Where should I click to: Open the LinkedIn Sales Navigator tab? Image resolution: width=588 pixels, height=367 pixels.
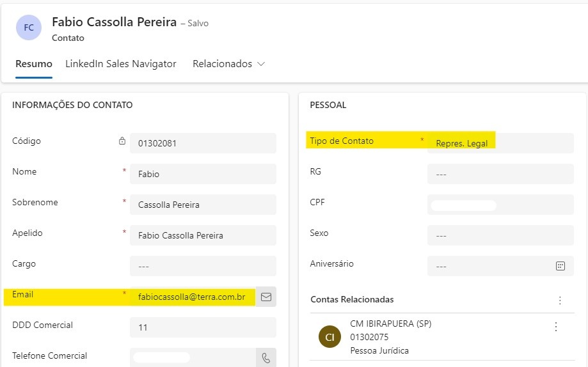(x=121, y=64)
